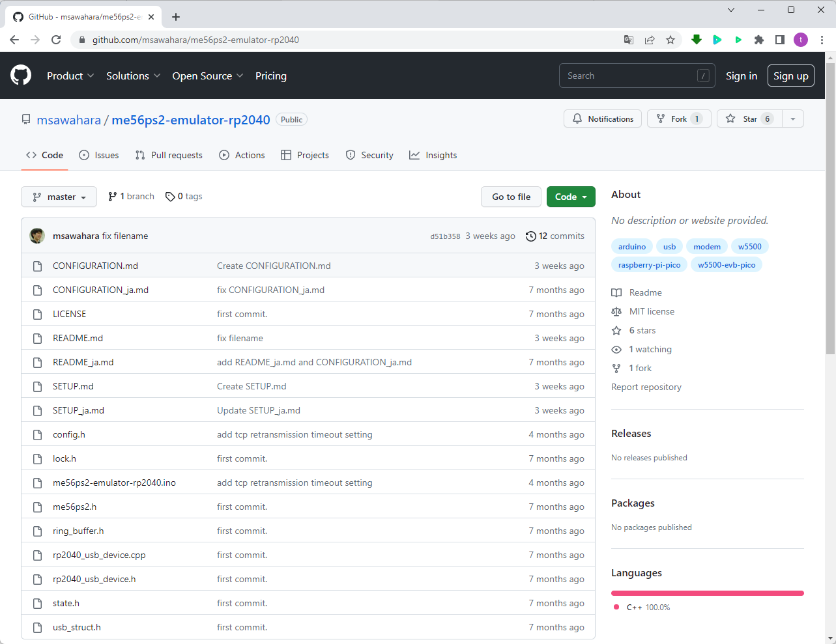Go back with the browser back arrow
Viewport: 836px width, 644px height.
[14, 40]
